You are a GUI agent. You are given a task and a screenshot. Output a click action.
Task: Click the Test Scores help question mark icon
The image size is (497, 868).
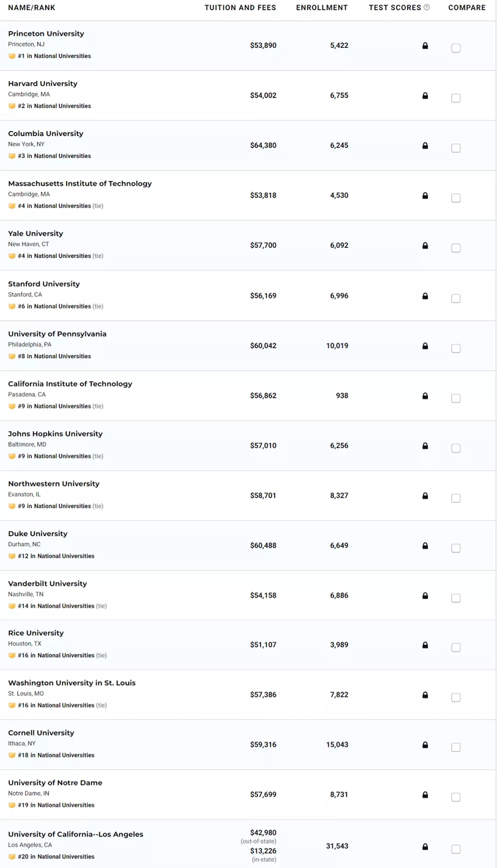click(427, 8)
